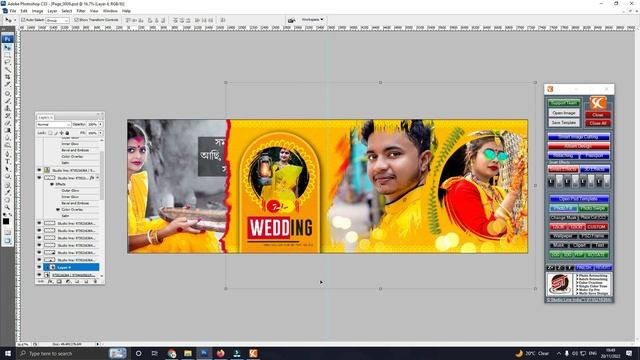
Task: Open File Explorer from the taskbar
Action: 188,353
